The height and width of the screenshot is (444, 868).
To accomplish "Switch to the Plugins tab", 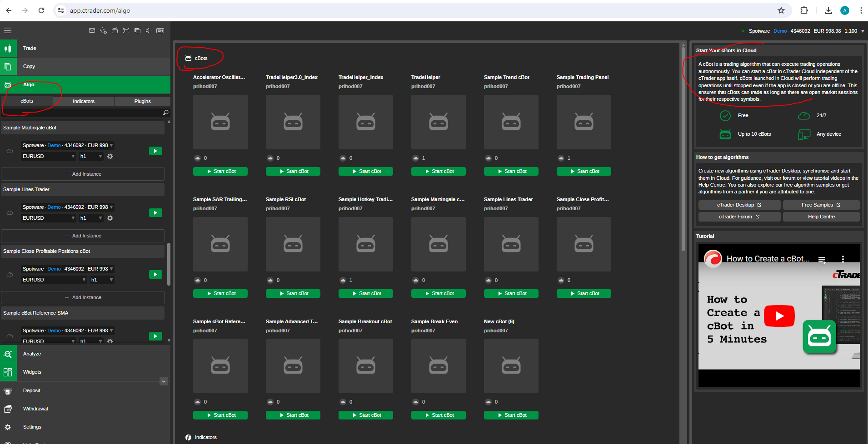I will 143,101.
